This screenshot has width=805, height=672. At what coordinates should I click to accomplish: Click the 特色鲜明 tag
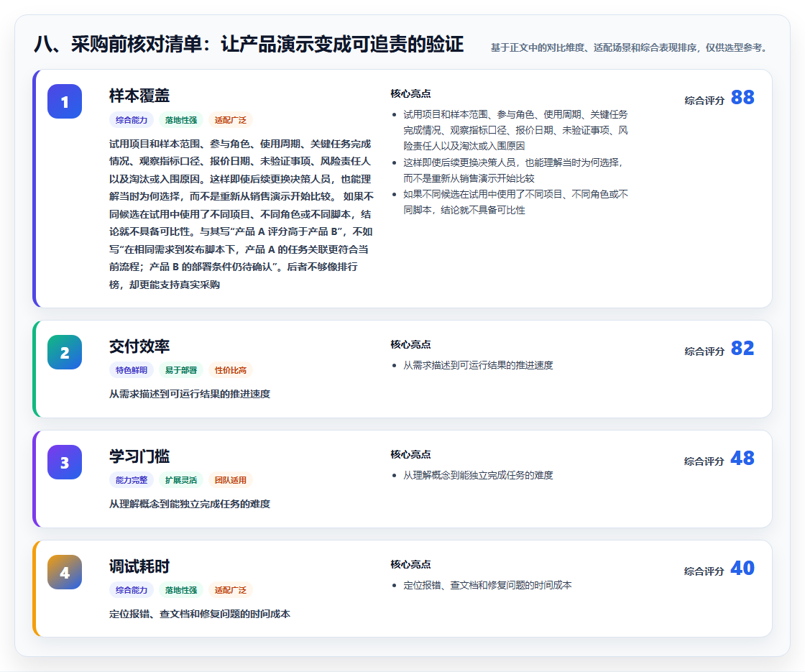[x=132, y=370]
